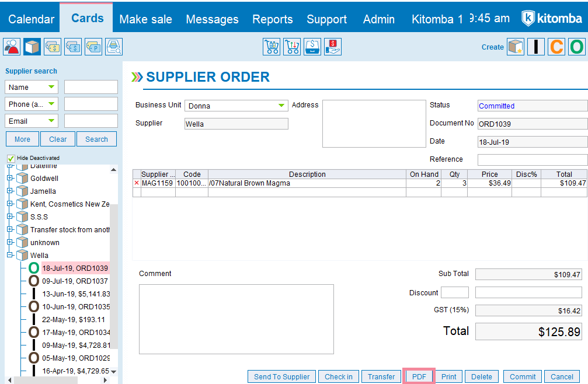Open the tag icon with letter P
This screenshot has height=384, width=588.
[x=93, y=47]
